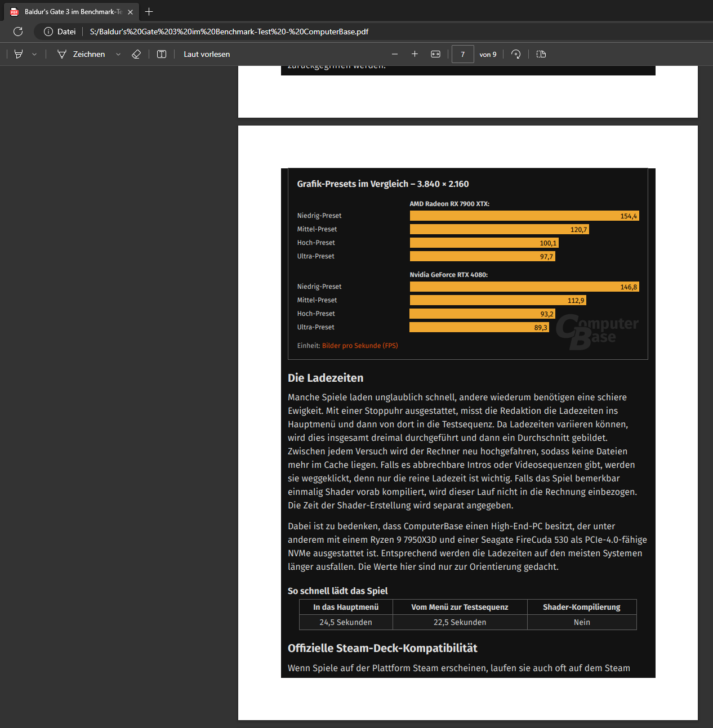Select the highlight marker tool

click(x=19, y=54)
